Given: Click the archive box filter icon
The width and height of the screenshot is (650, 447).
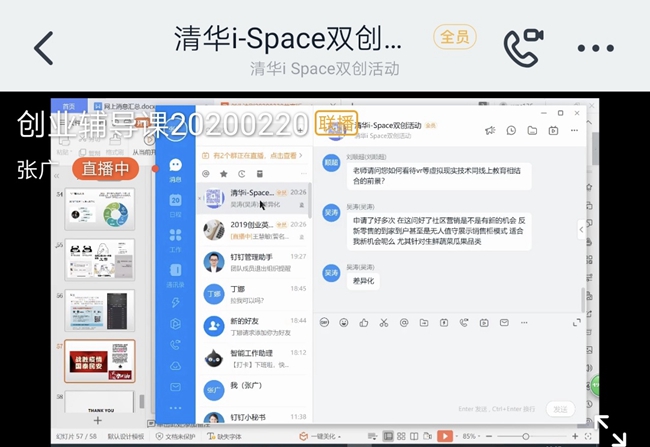Looking at the screenshot, I should 260,174.
